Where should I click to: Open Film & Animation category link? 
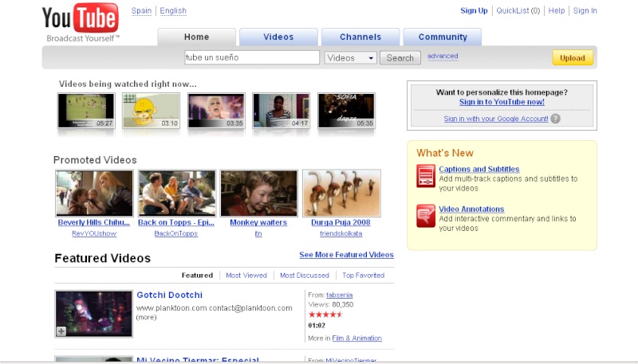pos(356,338)
